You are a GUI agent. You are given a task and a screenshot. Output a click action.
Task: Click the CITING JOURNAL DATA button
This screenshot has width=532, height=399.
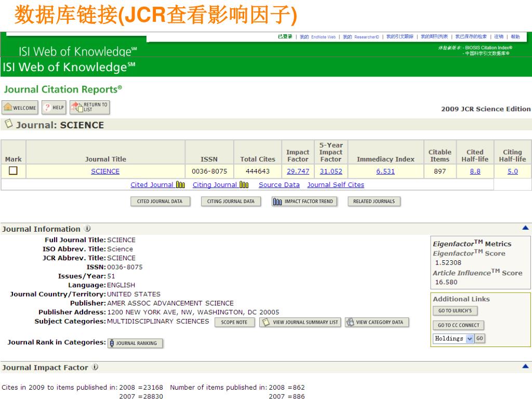(x=231, y=202)
